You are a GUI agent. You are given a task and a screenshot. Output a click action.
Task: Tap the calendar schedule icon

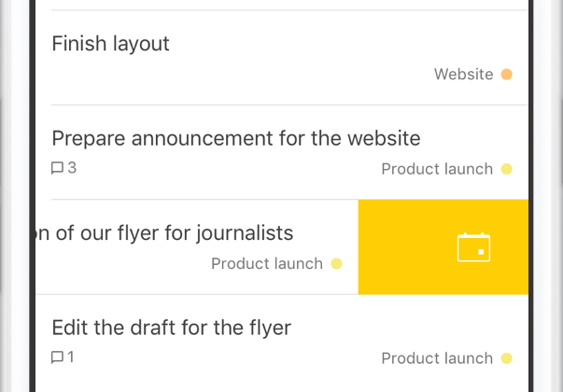(473, 247)
